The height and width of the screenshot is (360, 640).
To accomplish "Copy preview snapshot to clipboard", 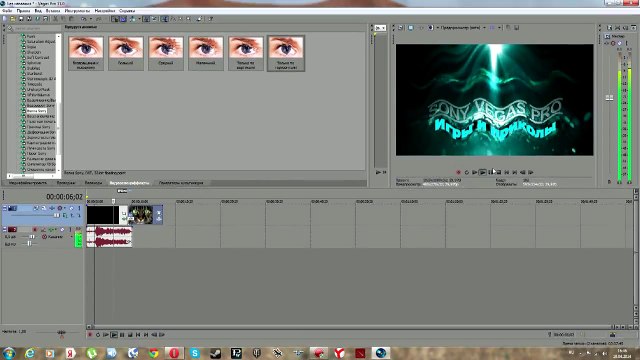I will pos(508,28).
